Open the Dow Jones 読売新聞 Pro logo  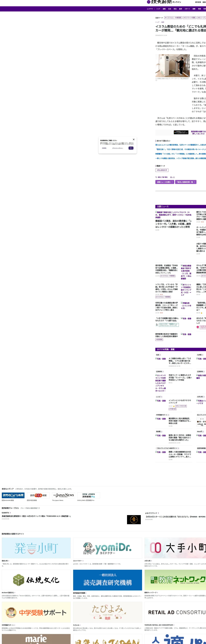pyautogui.click(x=89, y=495)
